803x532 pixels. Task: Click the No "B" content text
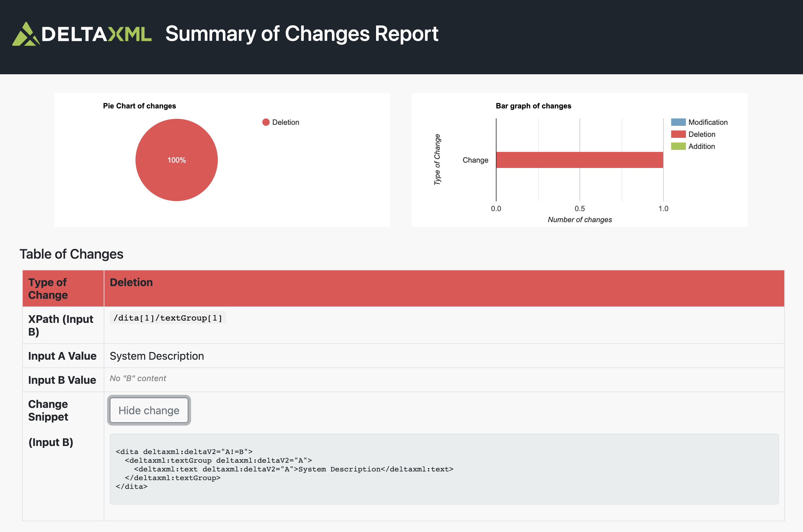[138, 378]
